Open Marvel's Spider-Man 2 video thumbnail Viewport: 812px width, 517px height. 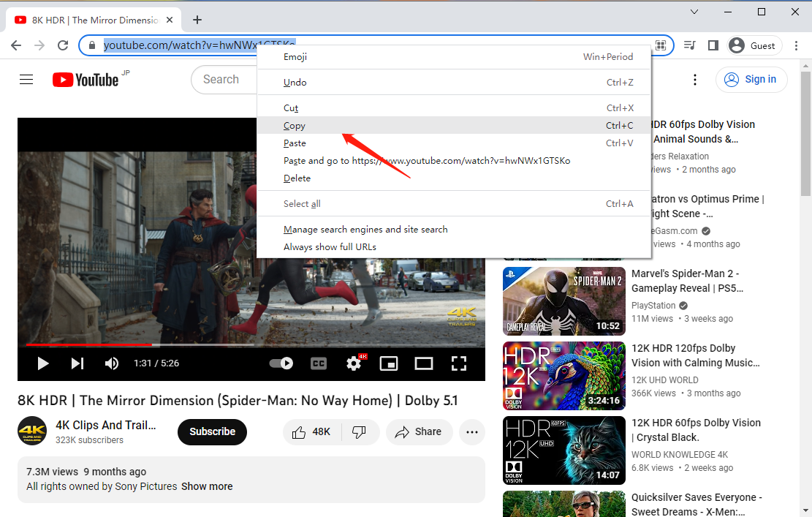click(564, 301)
